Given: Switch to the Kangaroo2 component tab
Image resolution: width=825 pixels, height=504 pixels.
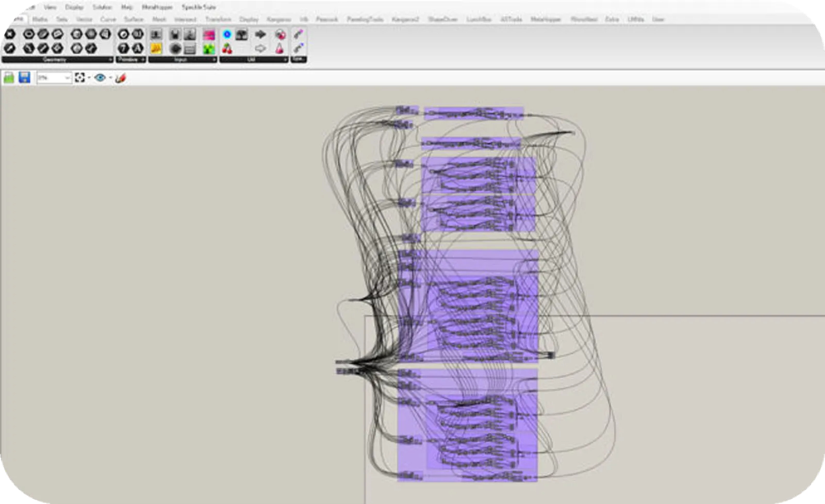Looking at the screenshot, I should pos(405,19).
